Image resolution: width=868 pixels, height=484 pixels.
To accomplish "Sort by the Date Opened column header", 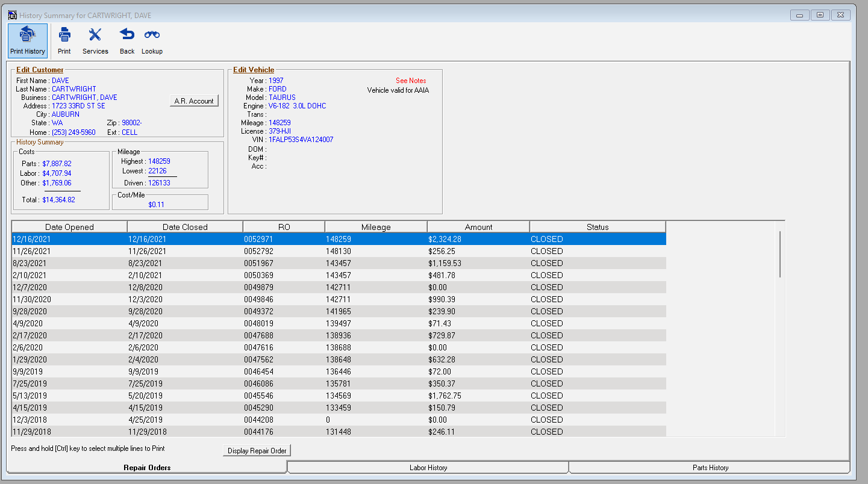I will click(70, 227).
